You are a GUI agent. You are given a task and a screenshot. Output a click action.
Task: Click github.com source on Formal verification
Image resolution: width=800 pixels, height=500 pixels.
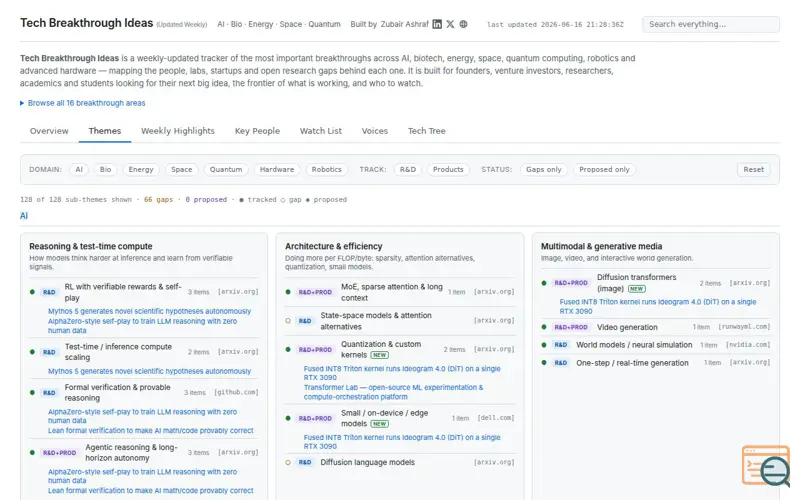tap(236, 392)
